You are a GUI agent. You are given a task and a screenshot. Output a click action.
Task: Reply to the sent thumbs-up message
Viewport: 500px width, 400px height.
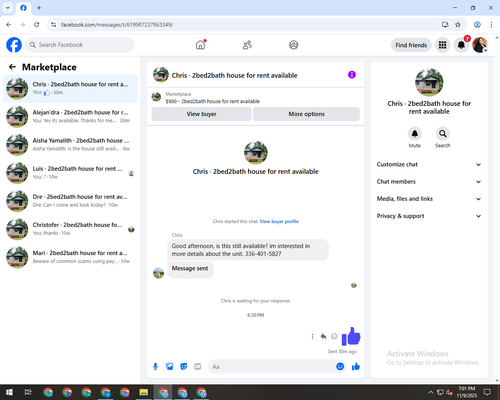(x=323, y=336)
